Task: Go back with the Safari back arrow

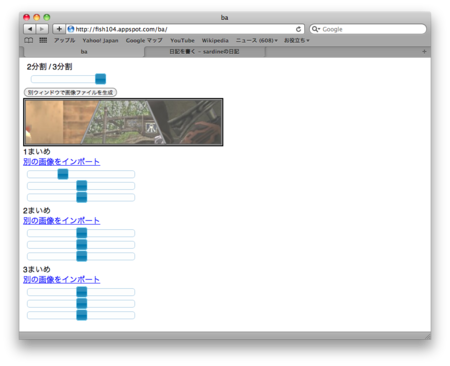Action: click(x=30, y=29)
